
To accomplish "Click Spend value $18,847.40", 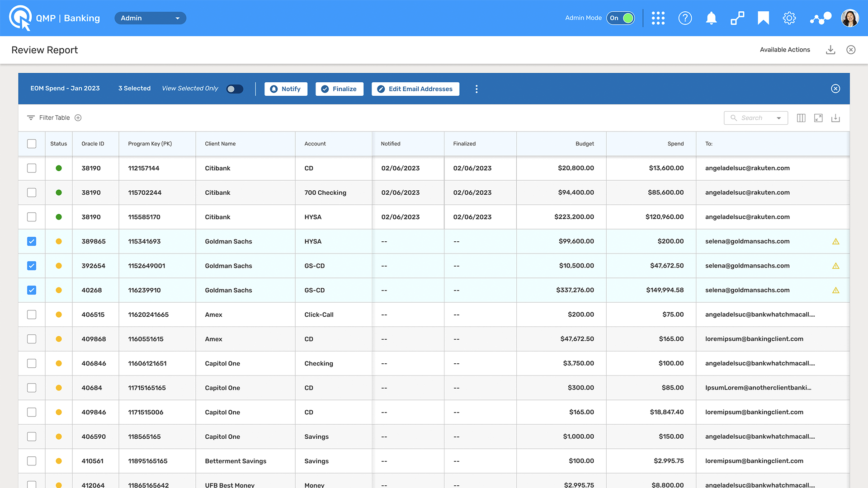I will [667, 412].
